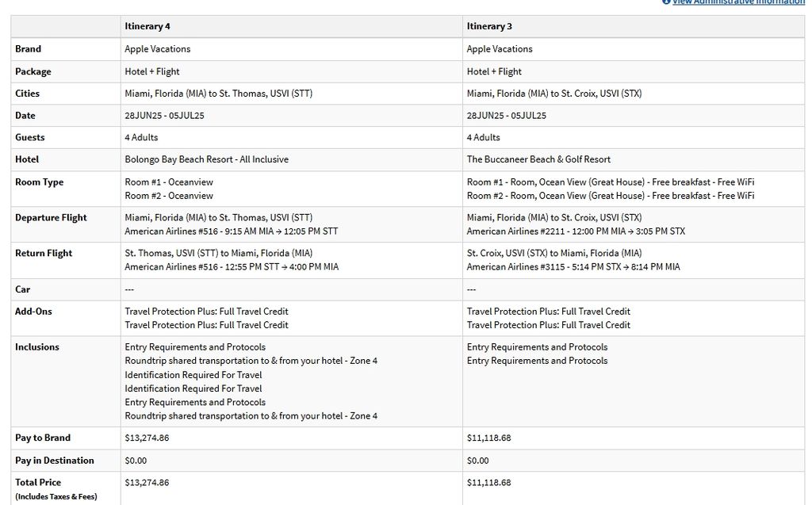This screenshot has height=505, width=812.
Task: Select the Itinerary 3 column header
Action: pos(489,26)
